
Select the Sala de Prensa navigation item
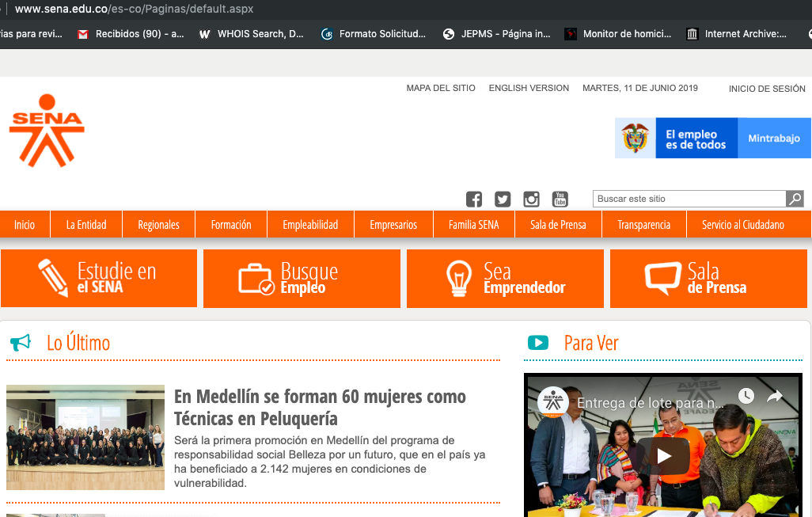click(558, 225)
